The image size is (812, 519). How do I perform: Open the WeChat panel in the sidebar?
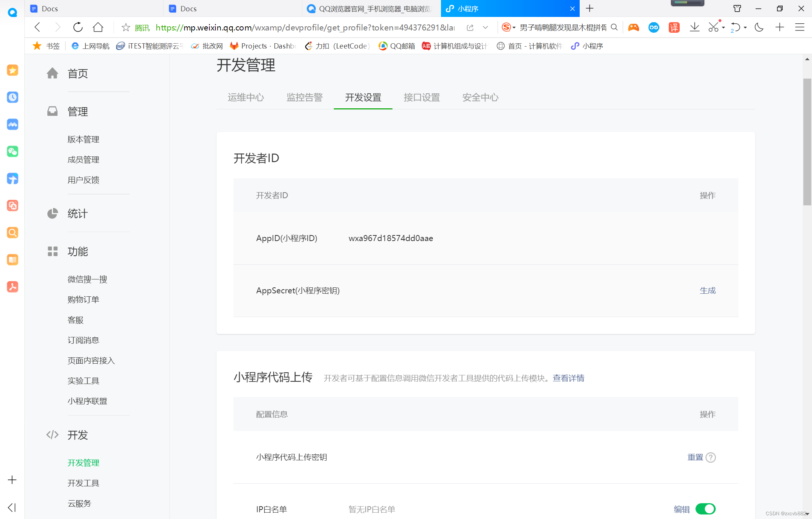(x=12, y=152)
